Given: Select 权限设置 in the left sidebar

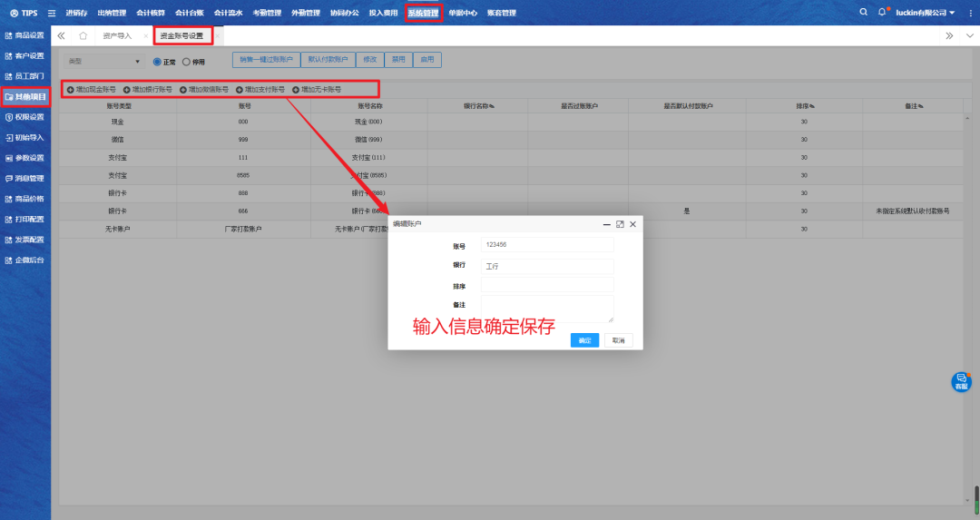Looking at the screenshot, I should 24,117.
